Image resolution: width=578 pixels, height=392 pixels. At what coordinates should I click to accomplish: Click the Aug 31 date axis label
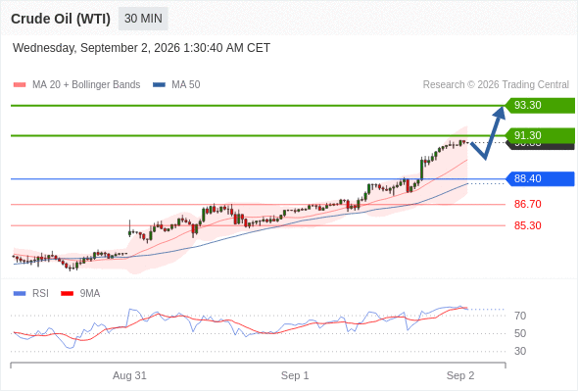[x=129, y=375]
